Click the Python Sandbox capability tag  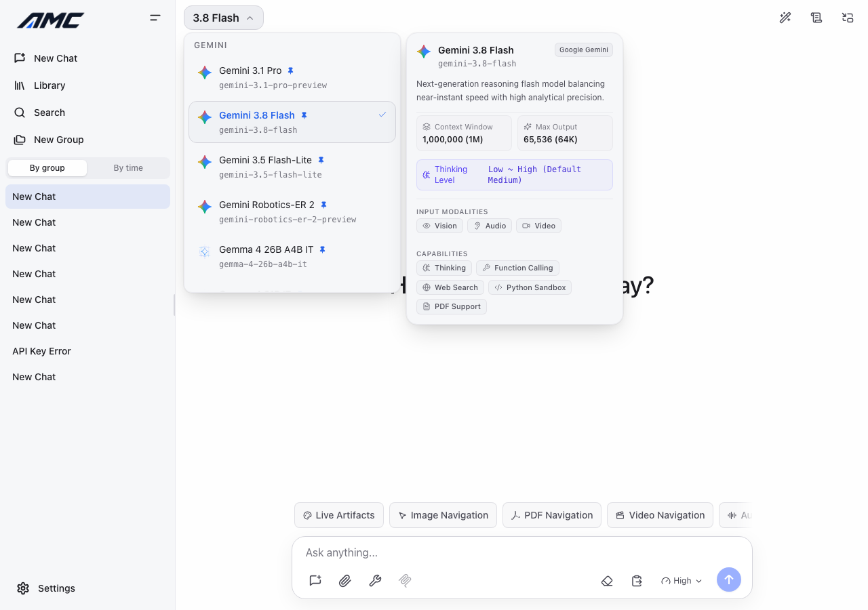[530, 287]
